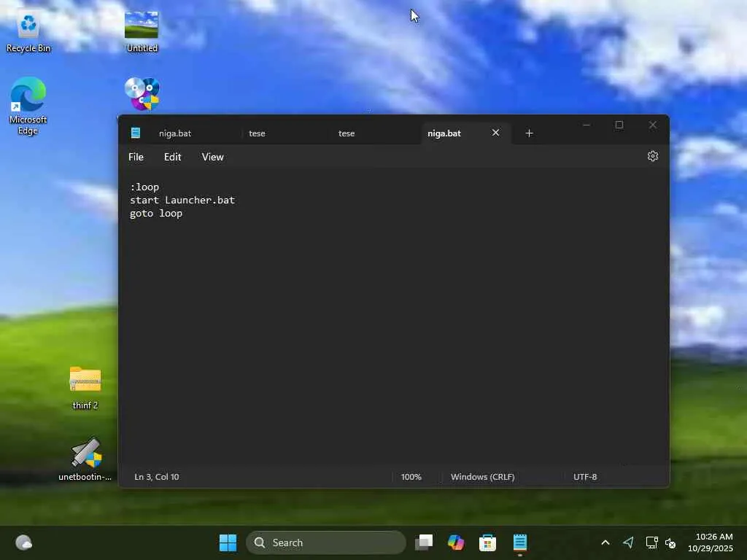Click the 'start Launcher.bat' line
This screenshot has width=747, height=560.
coord(182,200)
